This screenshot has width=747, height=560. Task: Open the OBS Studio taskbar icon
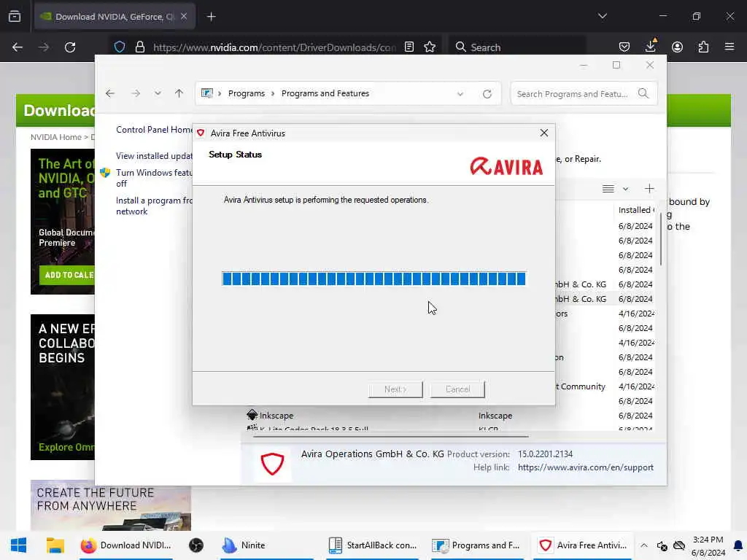(x=196, y=545)
